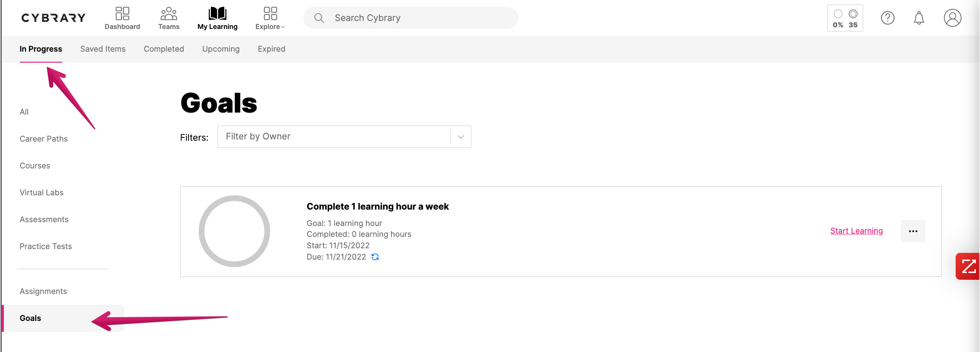Screen dimensions: 980x352
Task: Open Assignments in the sidebar
Action: click(43, 292)
